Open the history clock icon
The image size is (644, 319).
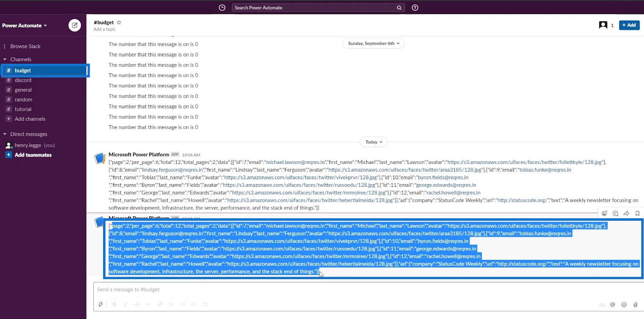[222, 8]
